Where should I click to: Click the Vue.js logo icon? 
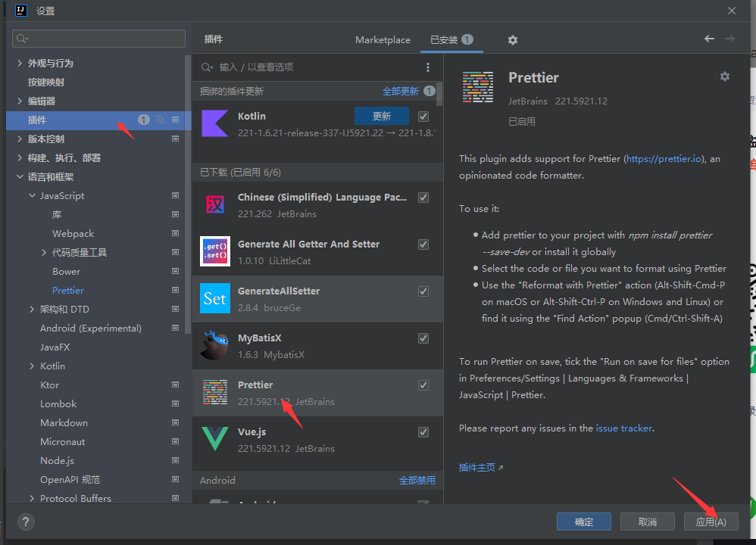(x=215, y=439)
